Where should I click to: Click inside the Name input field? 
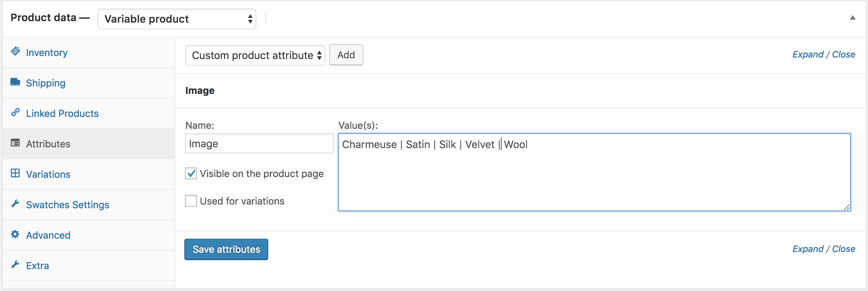(259, 143)
